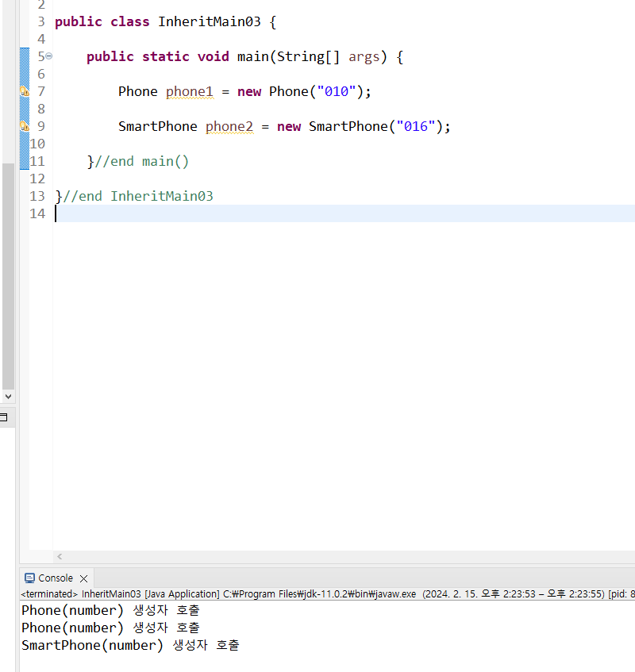Click the warning marker on line 7
This screenshot has width=635, height=672.
click(x=25, y=91)
